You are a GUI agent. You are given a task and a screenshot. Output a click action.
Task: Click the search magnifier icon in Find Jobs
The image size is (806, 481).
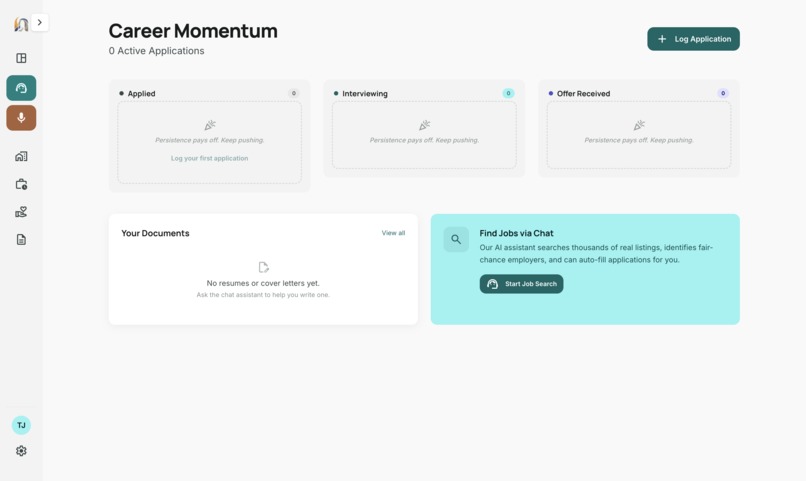(x=456, y=239)
